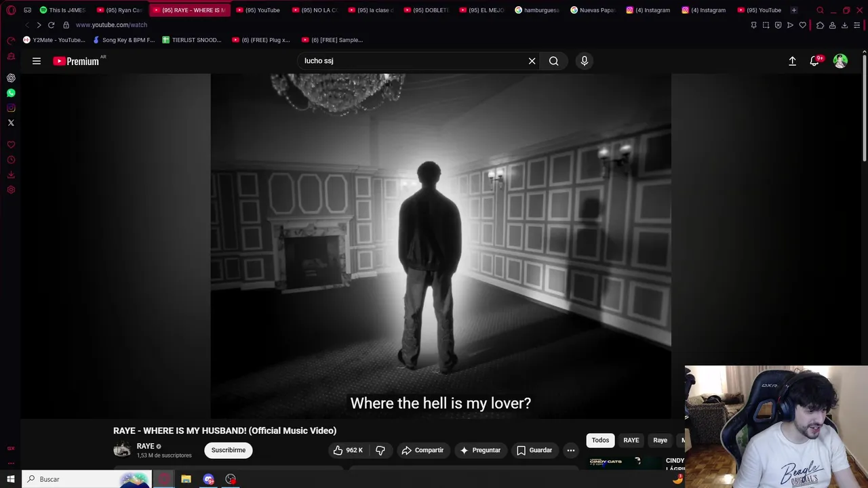
Task: Open TIERLIST SNOOD bookmark
Action: tap(193, 40)
